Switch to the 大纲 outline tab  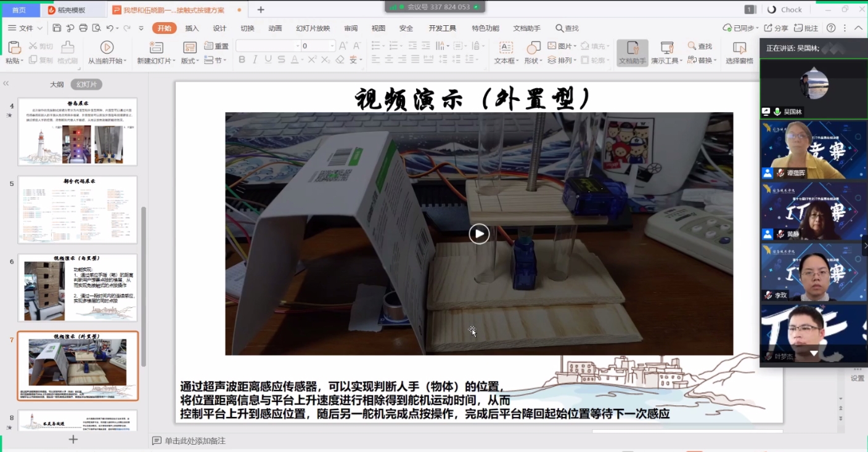click(x=57, y=84)
